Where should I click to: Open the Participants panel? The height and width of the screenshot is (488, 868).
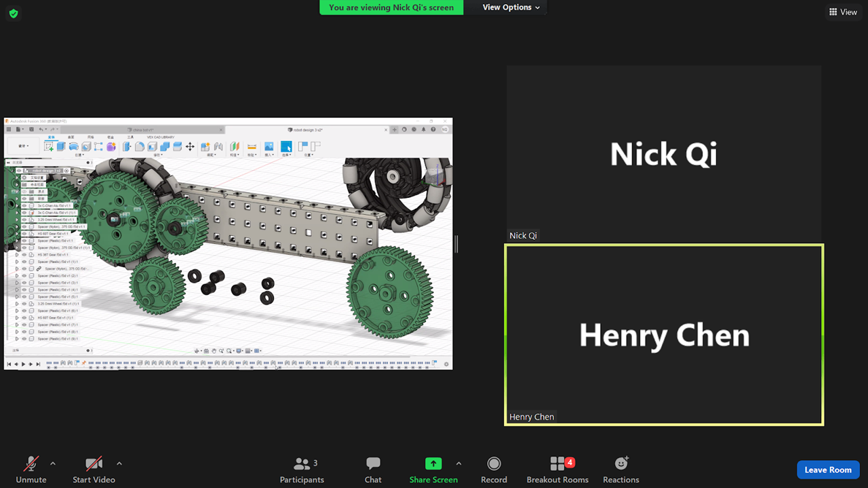click(302, 470)
